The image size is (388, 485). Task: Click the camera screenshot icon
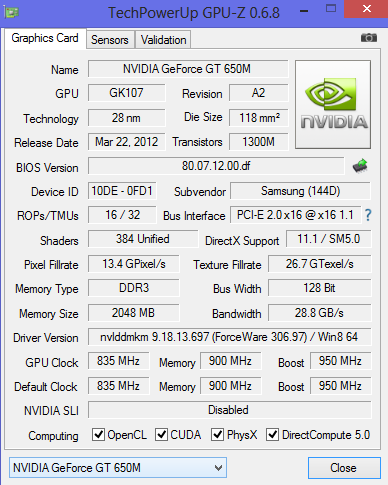tap(369, 38)
